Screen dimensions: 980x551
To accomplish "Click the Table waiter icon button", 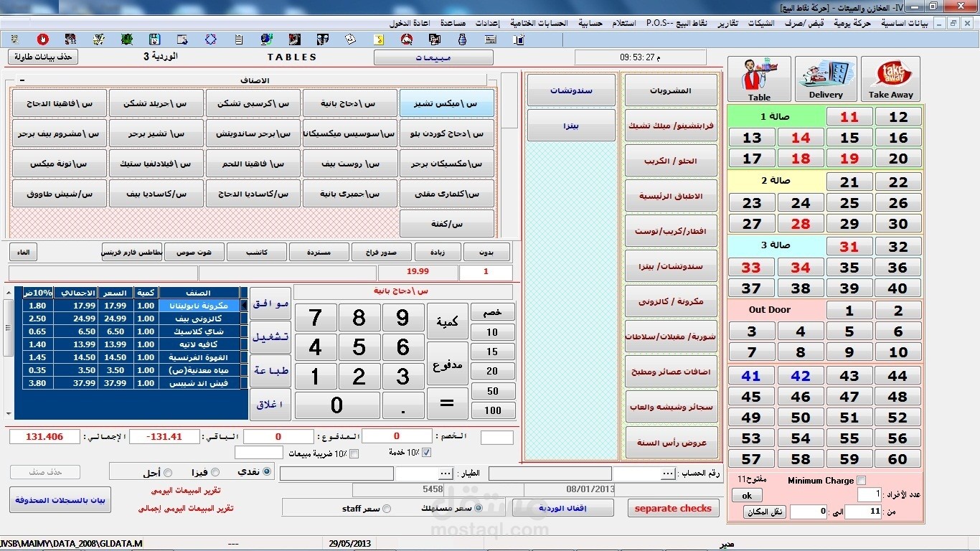I will [x=759, y=79].
